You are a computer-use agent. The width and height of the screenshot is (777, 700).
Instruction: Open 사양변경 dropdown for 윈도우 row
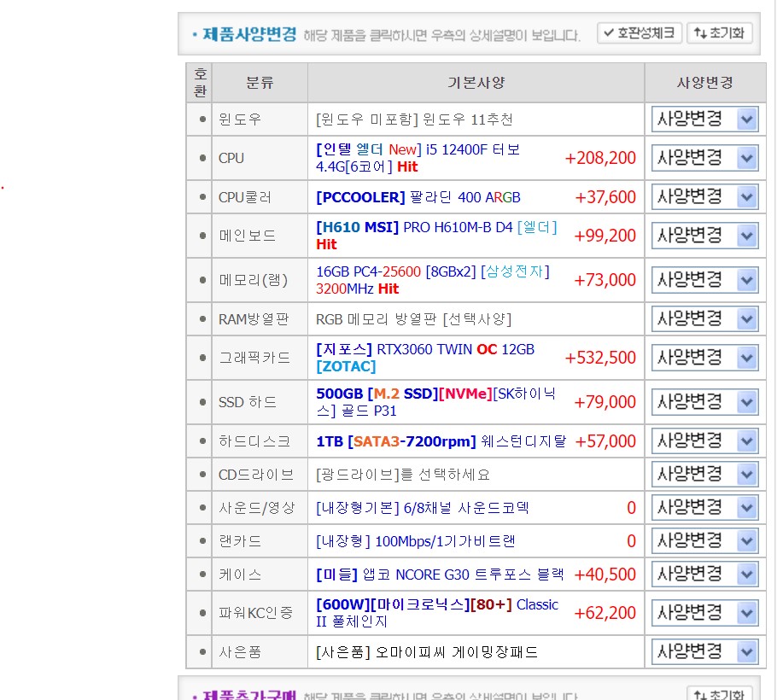[x=704, y=120]
